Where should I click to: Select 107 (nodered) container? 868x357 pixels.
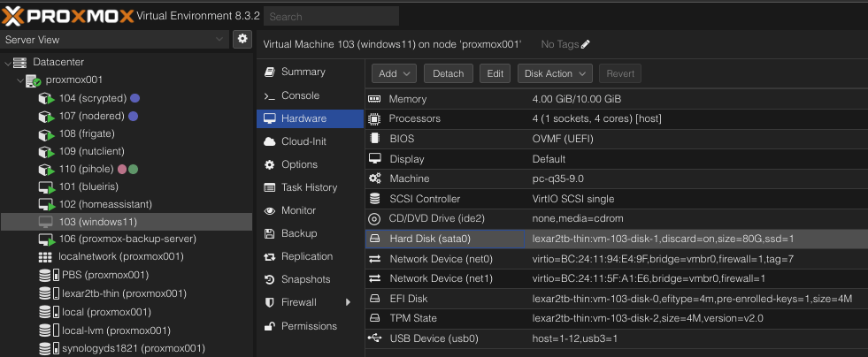pyautogui.click(x=91, y=116)
